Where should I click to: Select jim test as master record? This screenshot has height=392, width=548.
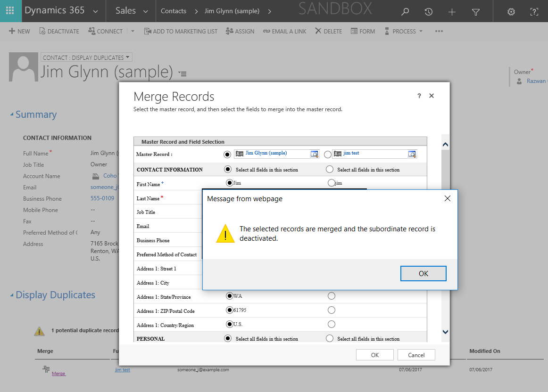(x=327, y=154)
